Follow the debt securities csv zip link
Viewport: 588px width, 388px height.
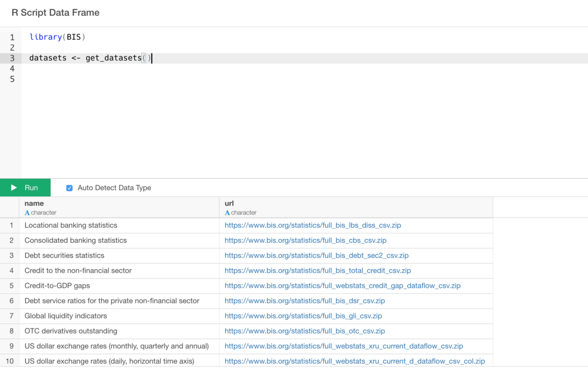tap(316, 256)
